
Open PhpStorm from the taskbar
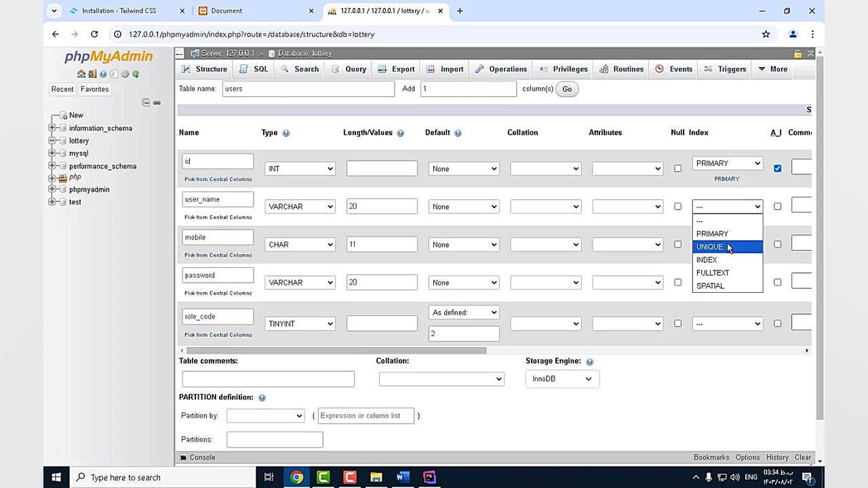[x=429, y=477]
